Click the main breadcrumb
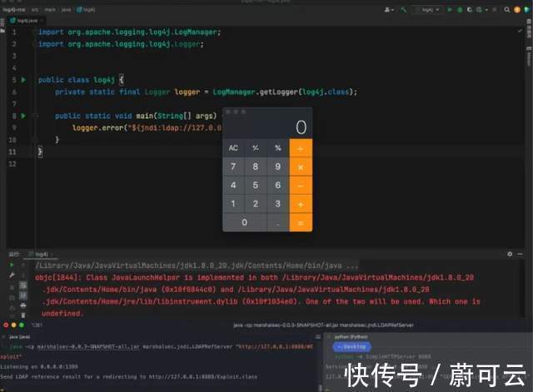The height and width of the screenshot is (392, 533). point(50,10)
